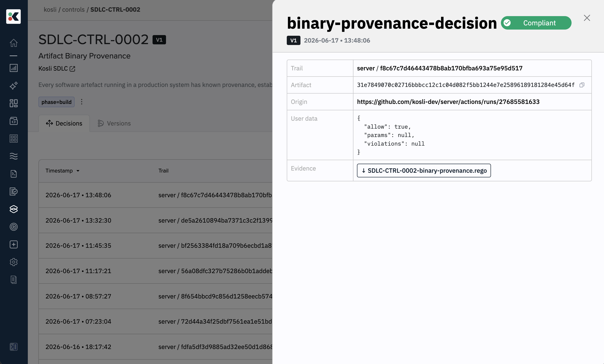The width and height of the screenshot is (604, 364).
Task: Select the 11:17:21 decision row
Action: pos(155,271)
